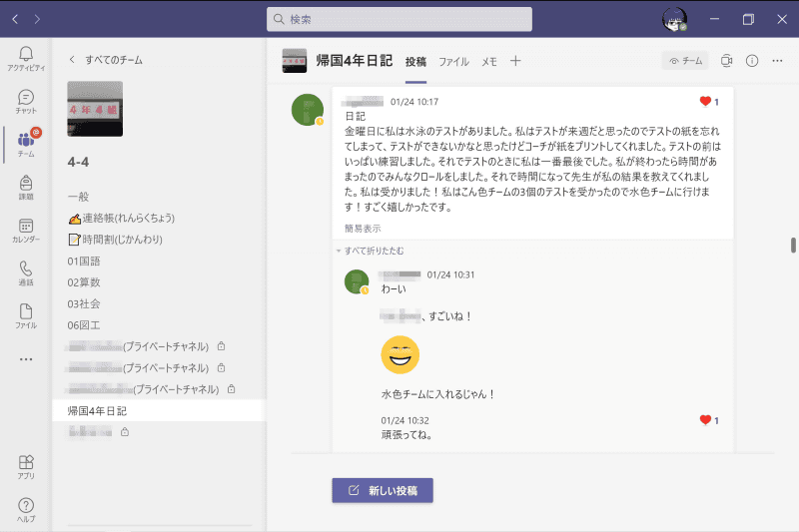Click the lock icon on the third private channel
The height and width of the screenshot is (532, 799).
pyautogui.click(x=232, y=389)
